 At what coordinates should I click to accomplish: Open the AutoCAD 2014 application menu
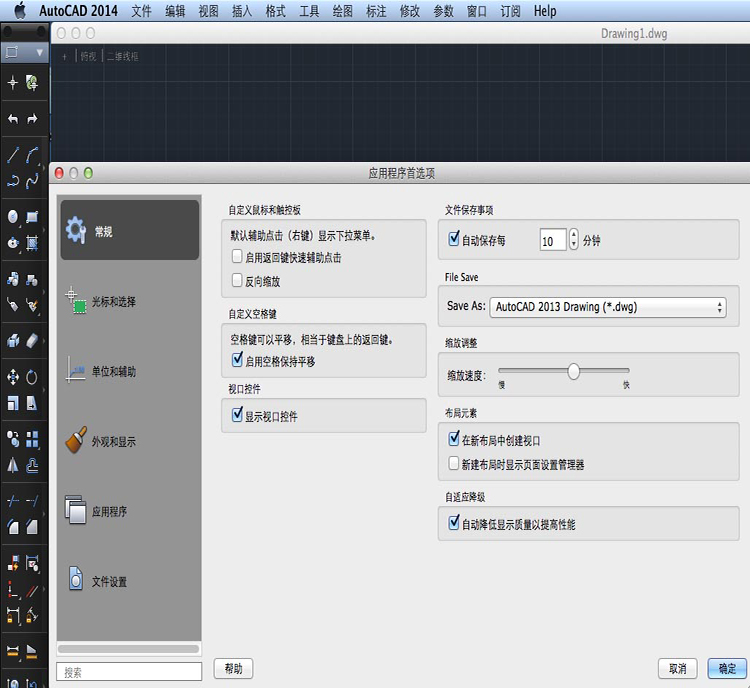pyautogui.click(x=78, y=11)
